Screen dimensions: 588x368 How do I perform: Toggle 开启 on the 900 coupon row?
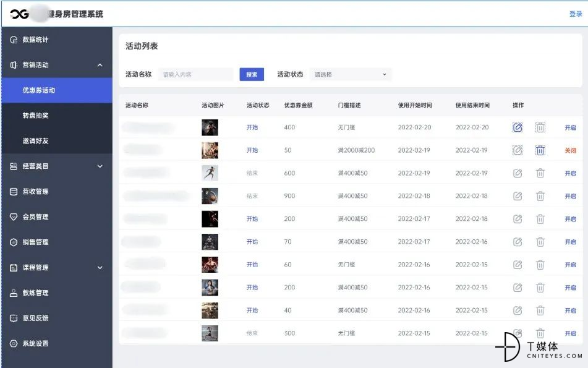click(x=570, y=196)
